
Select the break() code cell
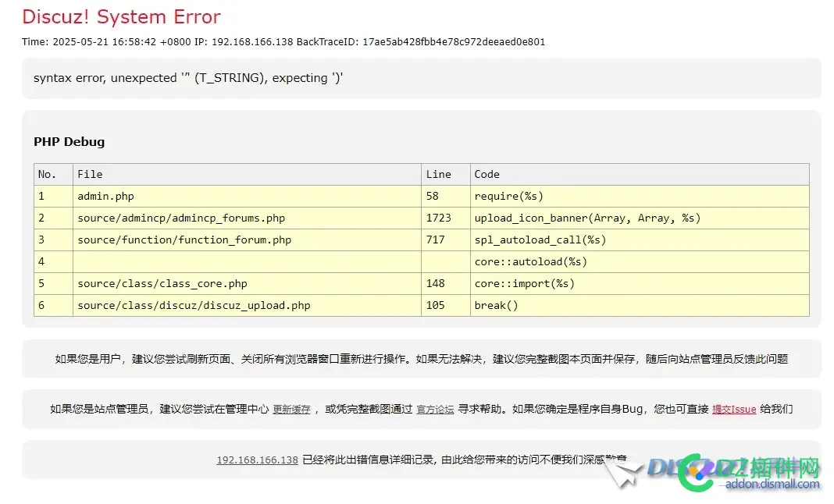coord(640,305)
